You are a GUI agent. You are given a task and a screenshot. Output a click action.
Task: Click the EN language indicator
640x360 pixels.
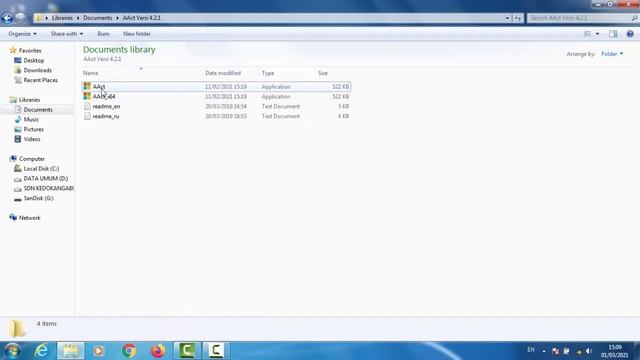531,350
